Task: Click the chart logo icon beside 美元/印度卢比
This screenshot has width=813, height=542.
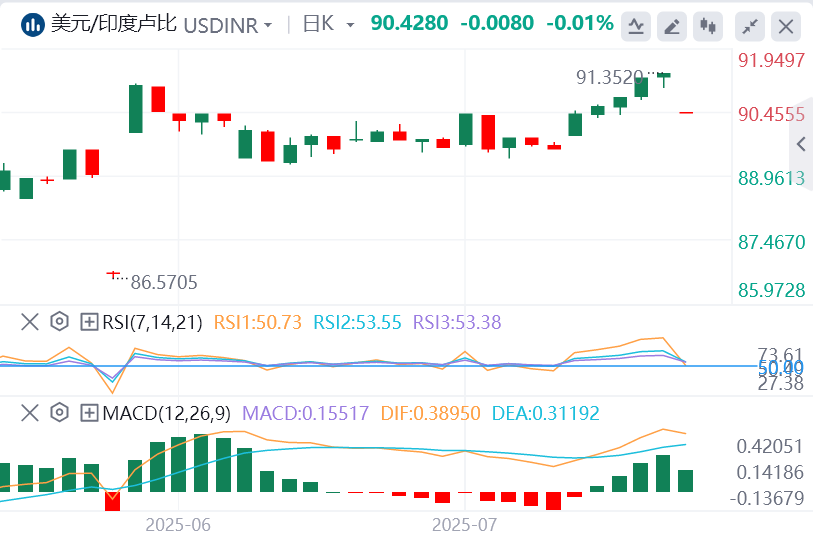Action: [33, 25]
